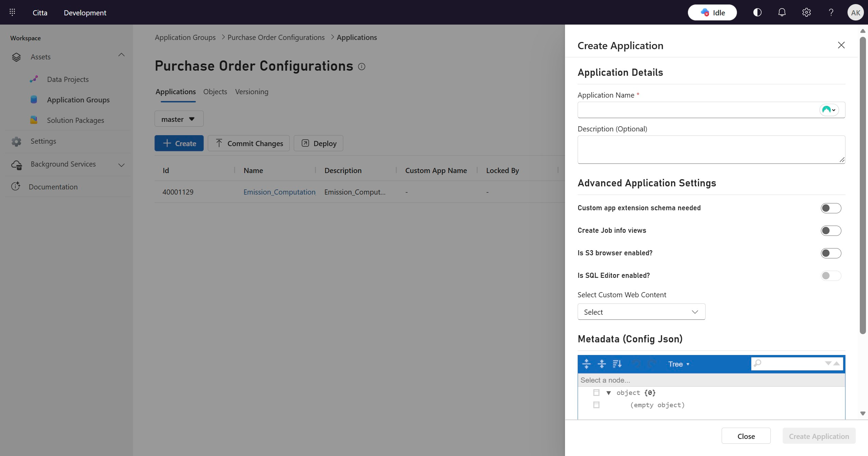Toggle the dark/light theme contrast icon

tap(757, 13)
